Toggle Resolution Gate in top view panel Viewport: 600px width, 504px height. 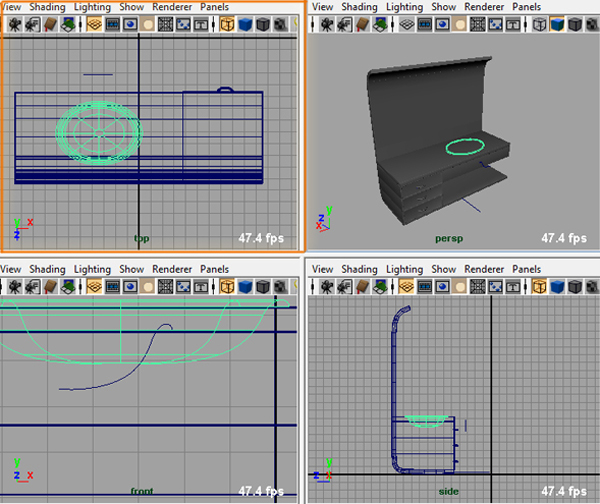(x=130, y=24)
